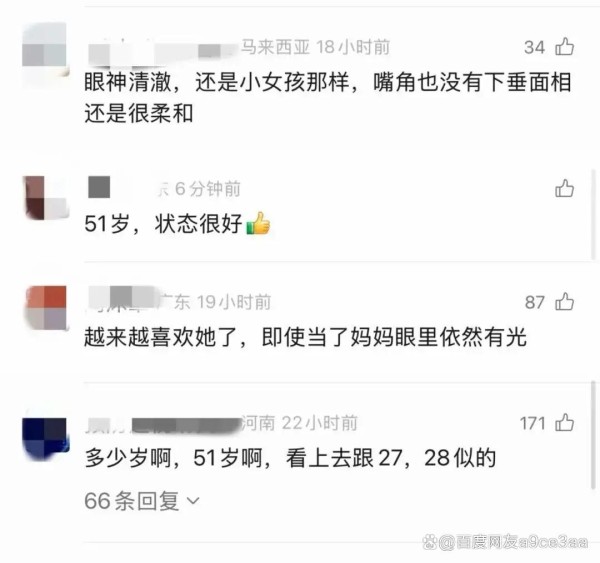Viewport: 600px width, 563px height.
Task: Click the thumbs-up emoji in the 51岁 comment
Action: click(258, 223)
